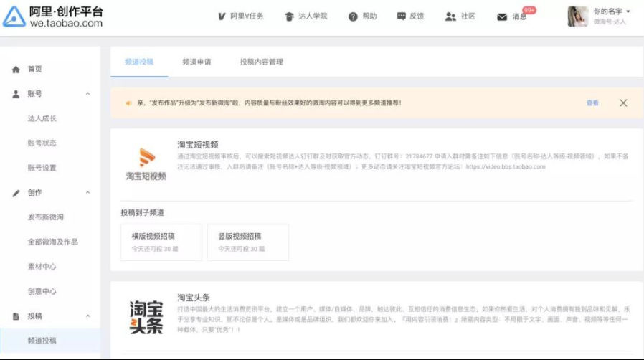Screen dimensions: 644x360
Task: Collapse the 创作 sidebar section
Action: (x=87, y=192)
